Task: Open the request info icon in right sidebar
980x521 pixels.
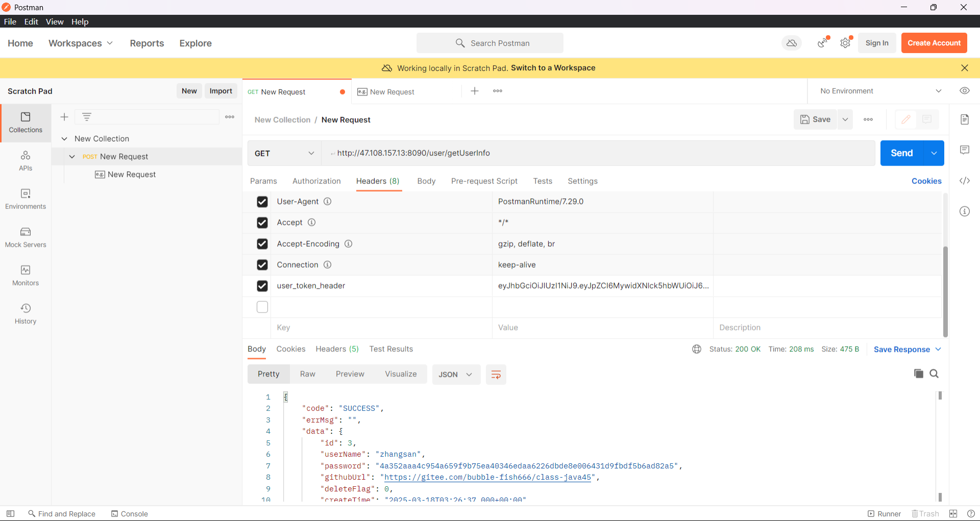Action: [965, 211]
